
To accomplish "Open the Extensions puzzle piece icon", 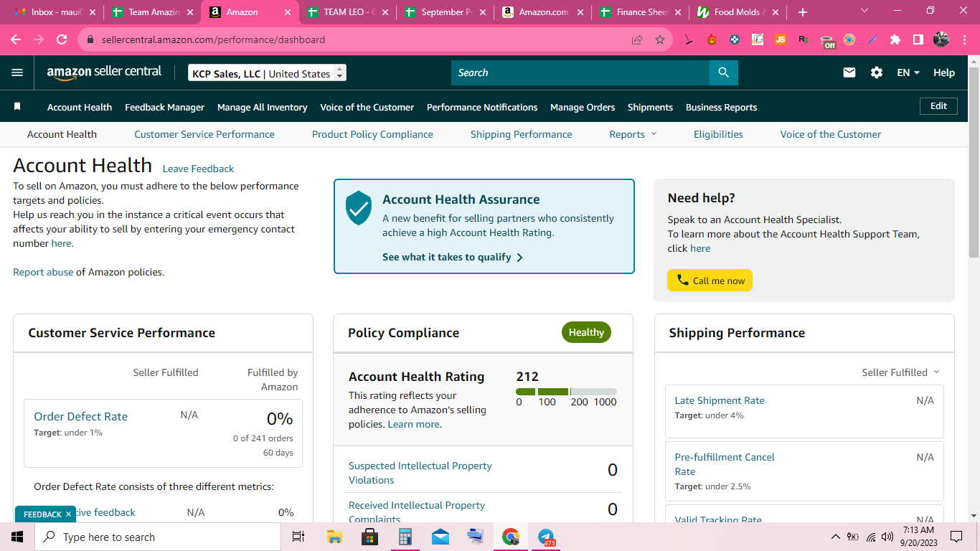I will coord(895,39).
